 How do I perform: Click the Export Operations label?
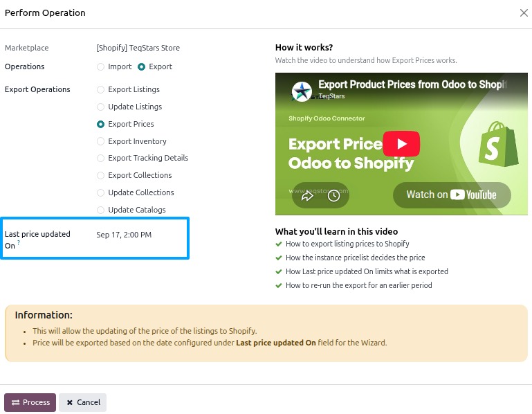pyautogui.click(x=37, y=89)
